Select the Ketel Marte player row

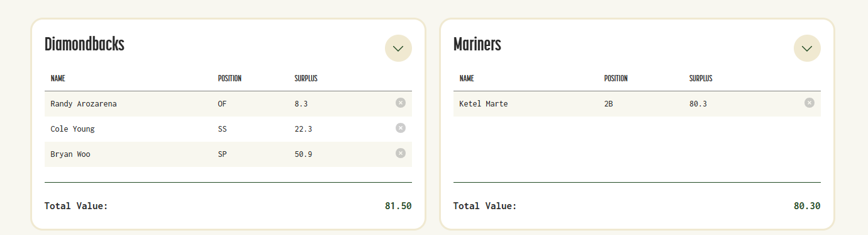pos(637,104)
